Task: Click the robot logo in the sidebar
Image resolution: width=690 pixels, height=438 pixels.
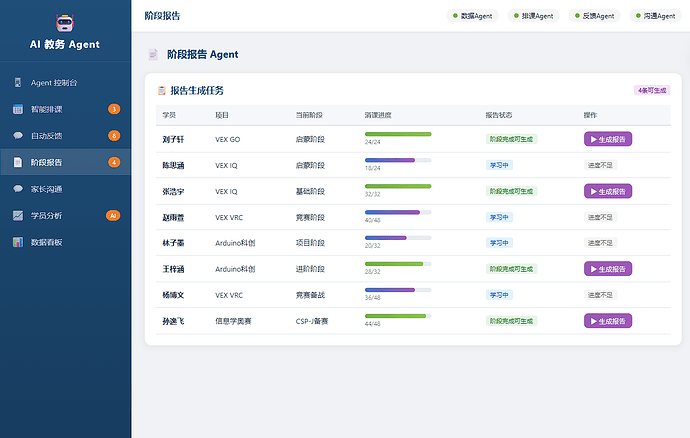Action: [x=65, y=23]
